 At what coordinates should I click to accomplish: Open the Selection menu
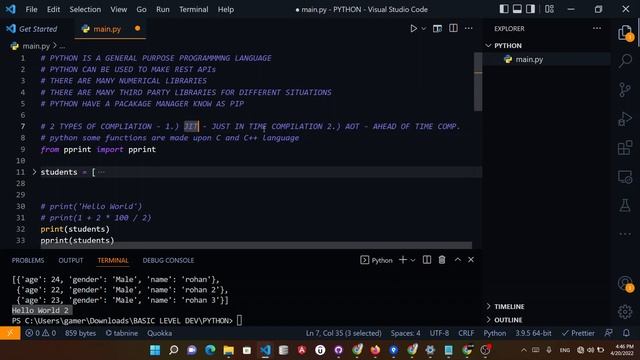[x=85, y=9]
